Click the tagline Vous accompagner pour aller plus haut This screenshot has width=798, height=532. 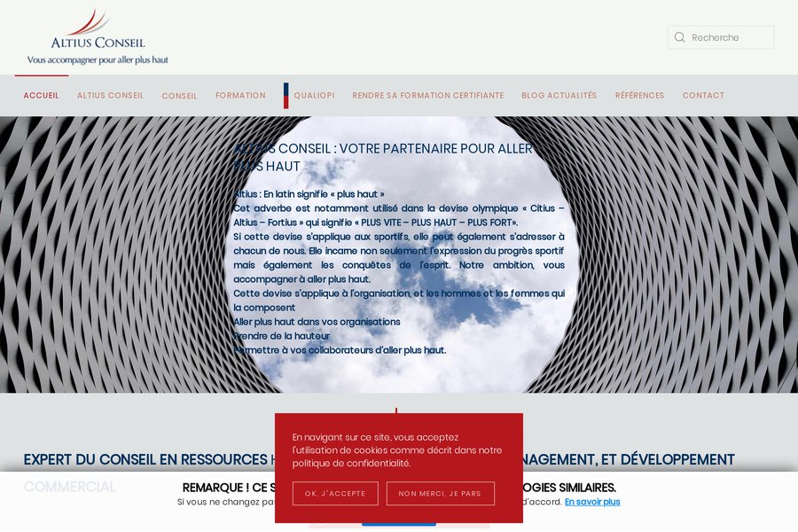[98, 59]
